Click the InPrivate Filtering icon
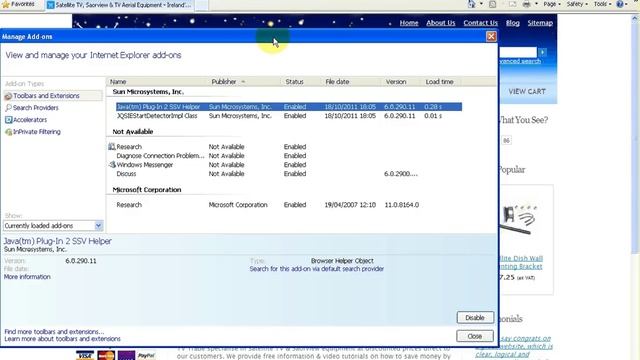This screenshot has height=360, width=640. point(8,132)
